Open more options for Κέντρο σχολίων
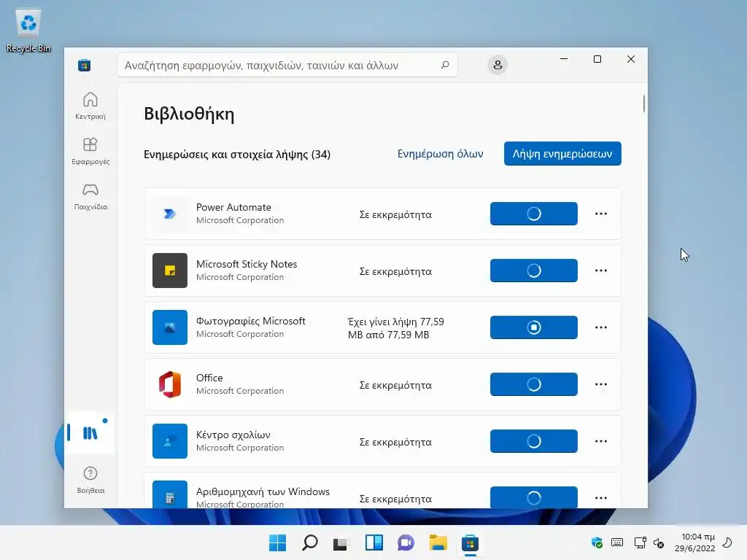 [601, 441]
